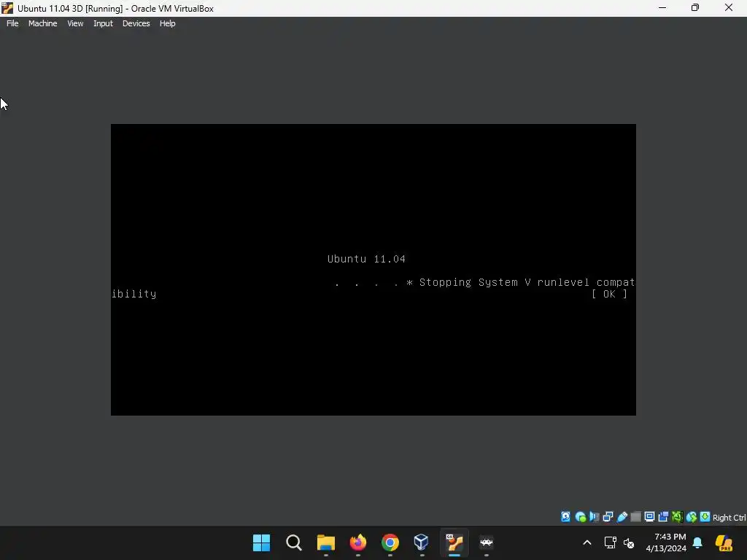
Task: Click the 'ibility' wrapped text in VM
Action: [134, 294]
